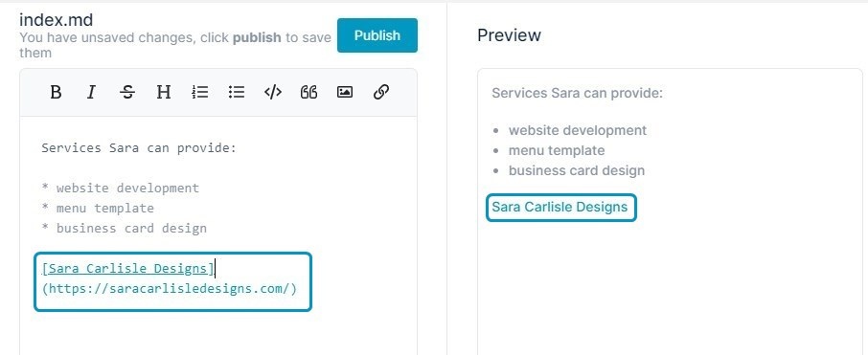Insert a hyperlink using the chain icon
This screenshot has height=355, width=868.
[x=381, y=92]
